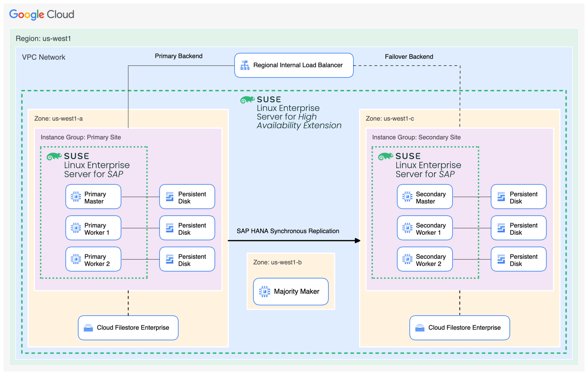588x375 pixels.
Task: Click the Persistent Disk label next to Secondary Master
Action: click(x=524, y=198)
